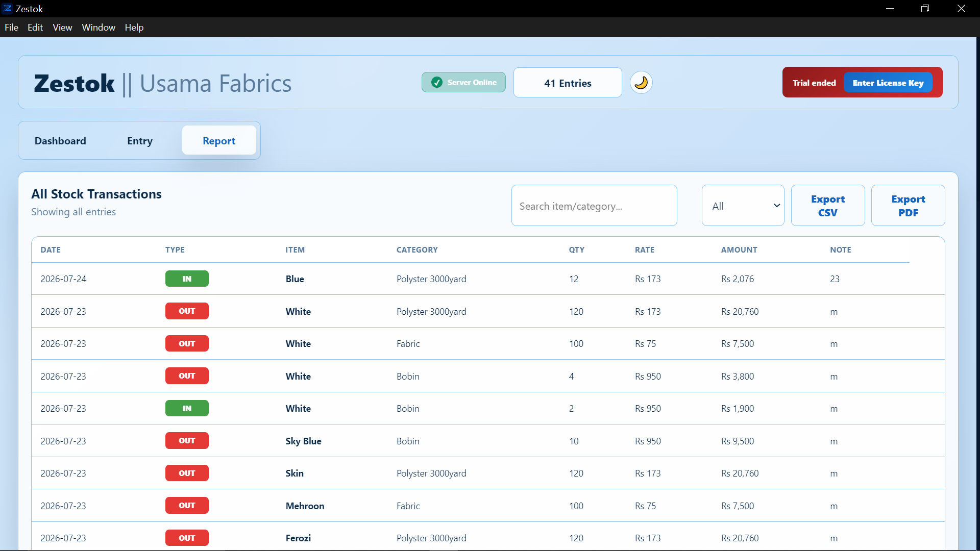Click the QTY column header
980x551 pixels.
tap(577, 250)
